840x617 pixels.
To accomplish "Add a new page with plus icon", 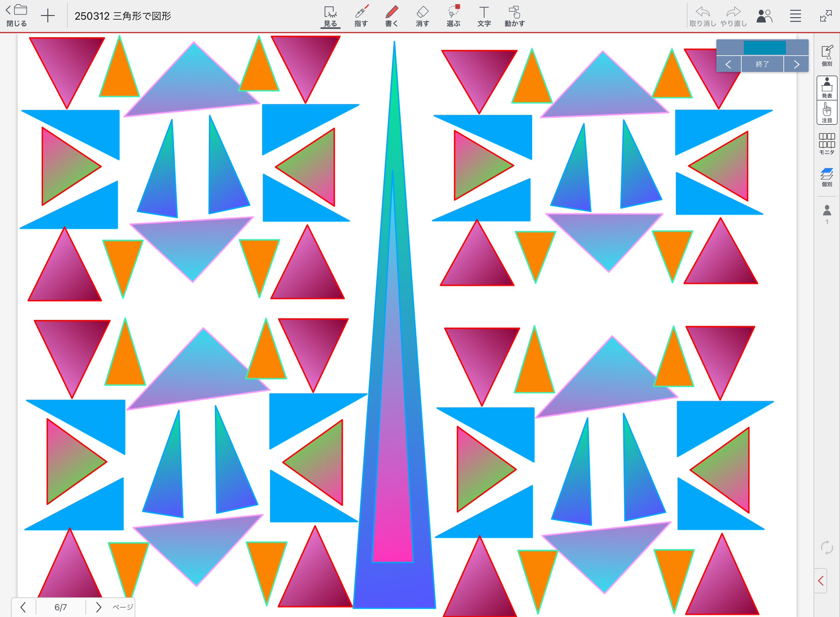I will click(x=47, y=16).
